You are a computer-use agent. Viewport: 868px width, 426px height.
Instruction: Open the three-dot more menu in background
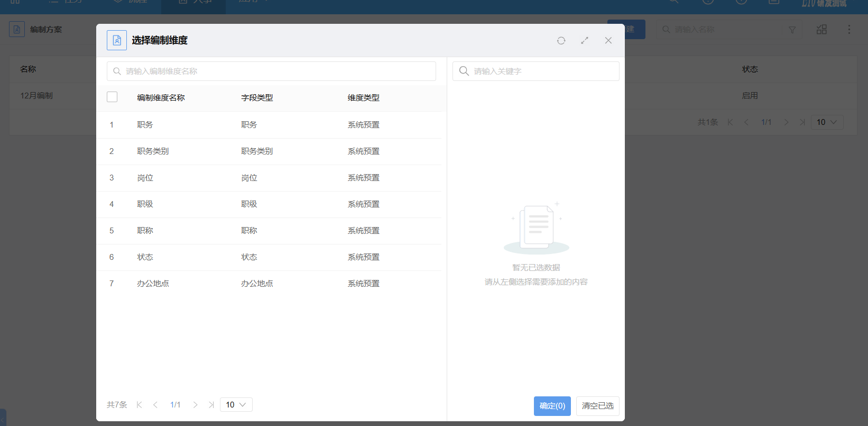(x=849, y=30)
